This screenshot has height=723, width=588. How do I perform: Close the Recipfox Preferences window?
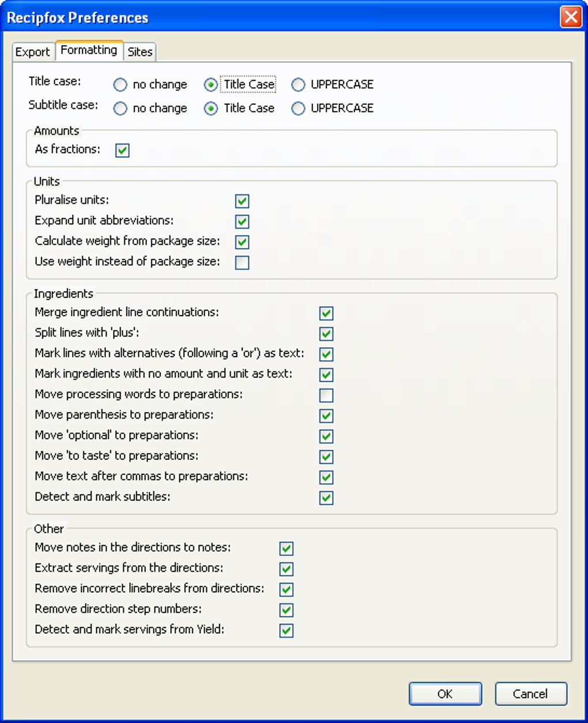[571, 17]
